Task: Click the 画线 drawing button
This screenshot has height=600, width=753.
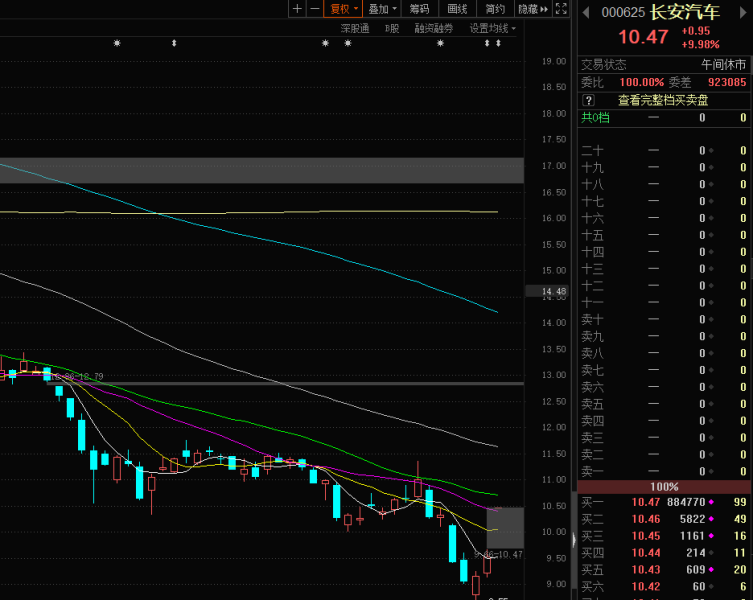Action: coord(457,9)
